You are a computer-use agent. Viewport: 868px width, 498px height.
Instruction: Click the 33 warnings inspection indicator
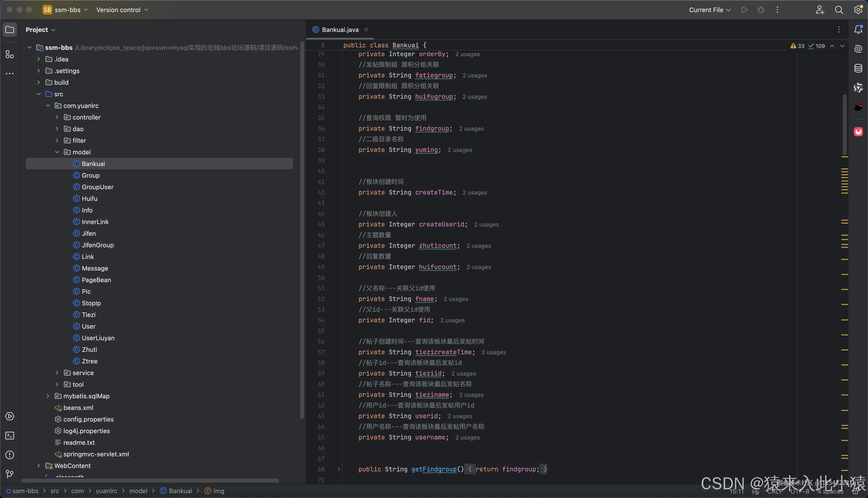pyautogui.click(x=798, y=46)
